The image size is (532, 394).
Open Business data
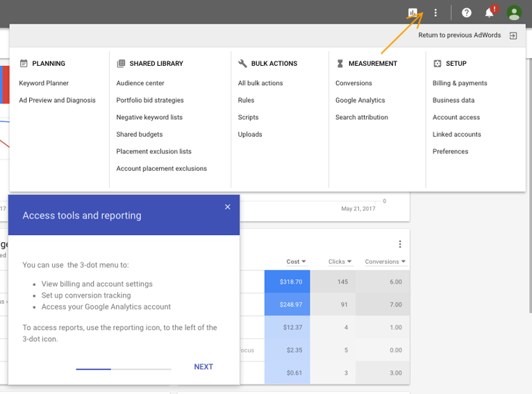tap(454, 101)
